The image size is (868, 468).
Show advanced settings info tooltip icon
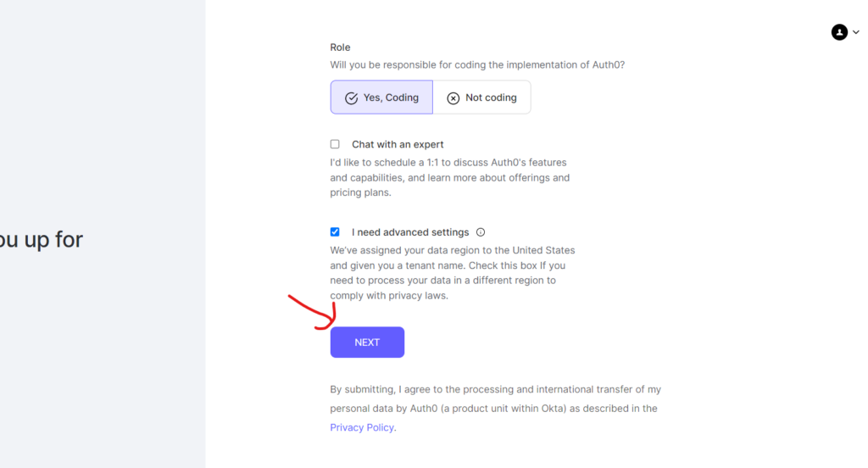point(481,232)
